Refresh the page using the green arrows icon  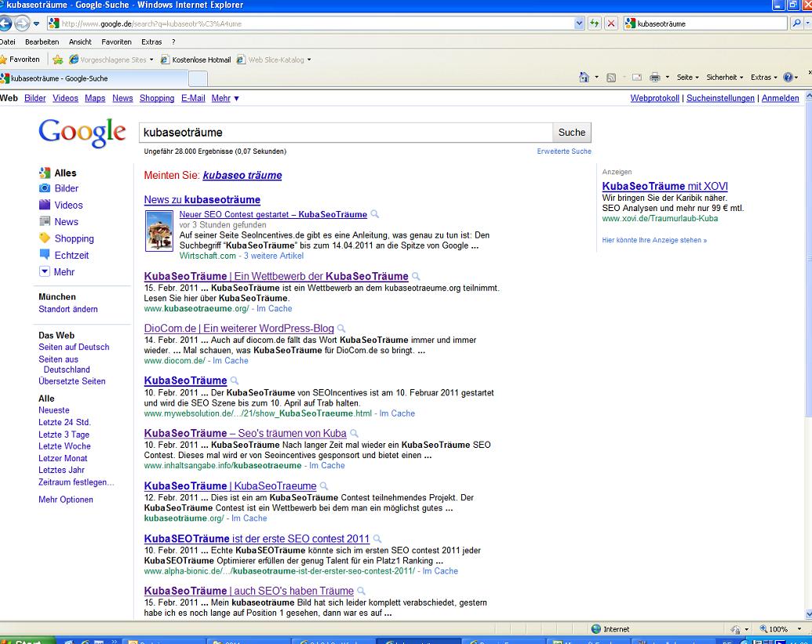click(x=594, y=24)
